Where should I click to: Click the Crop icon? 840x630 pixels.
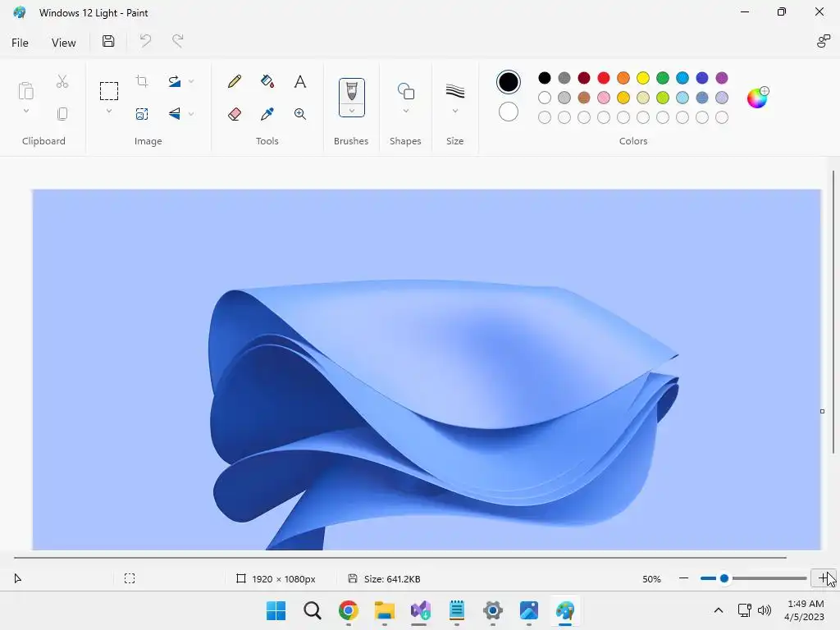(x=142, y=81)
